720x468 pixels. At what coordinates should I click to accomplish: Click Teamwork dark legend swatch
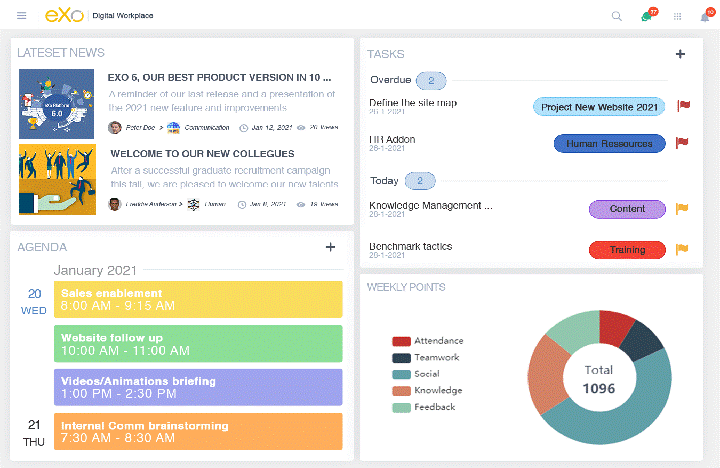pyautogui.click(x=401, y=358)
